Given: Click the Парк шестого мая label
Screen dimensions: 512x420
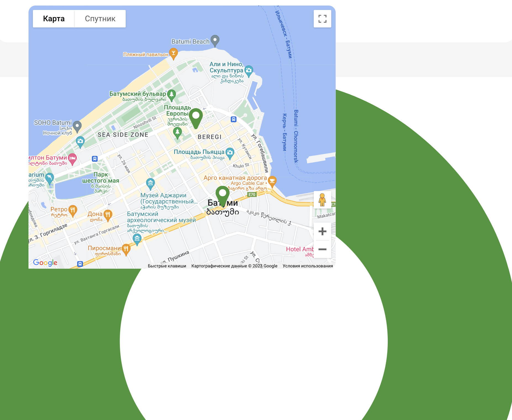Looking at the screenshot, I should 101,178.
